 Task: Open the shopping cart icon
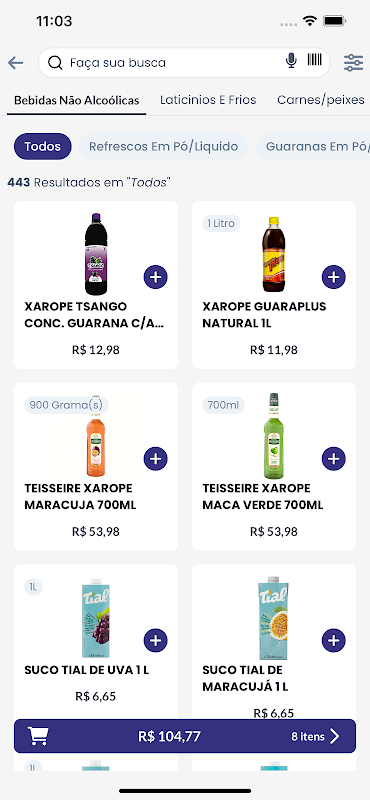[38, 736]
